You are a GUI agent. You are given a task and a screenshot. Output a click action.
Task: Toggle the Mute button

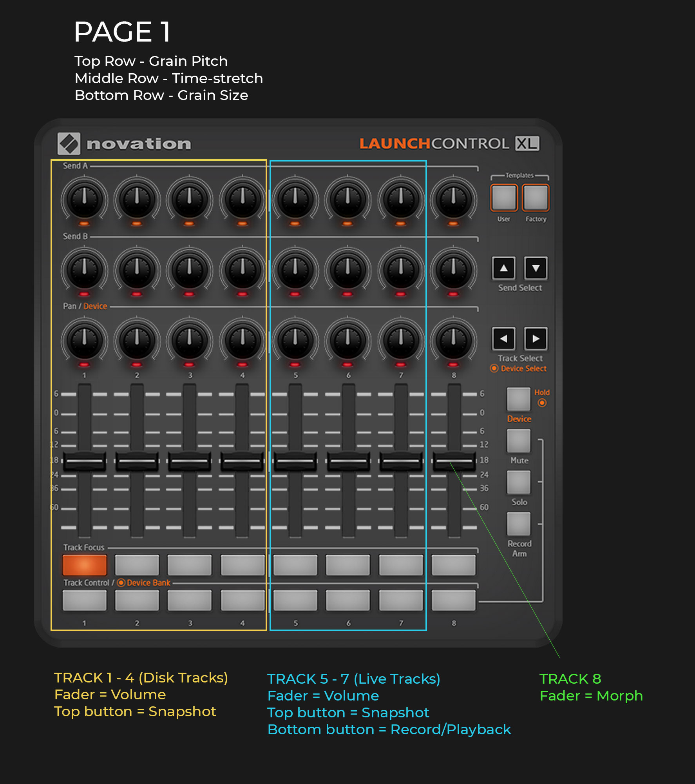(519, 441)
